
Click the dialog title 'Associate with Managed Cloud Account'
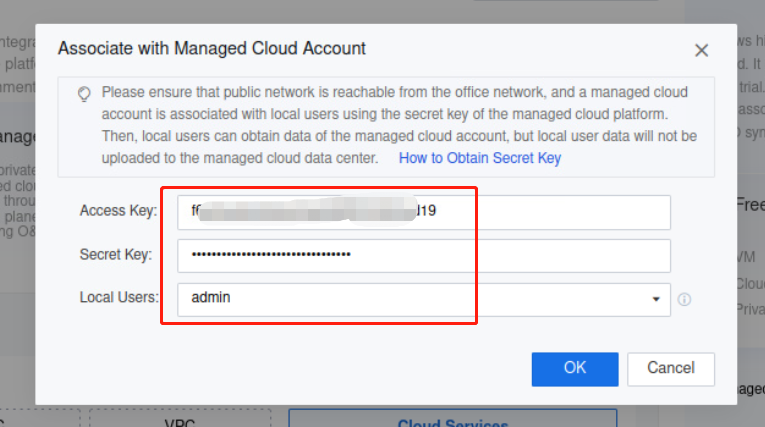point(212,49)
